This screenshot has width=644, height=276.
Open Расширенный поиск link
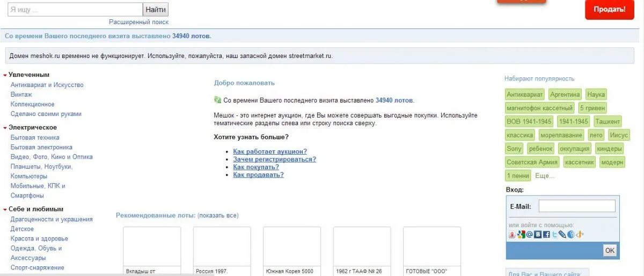tap(138, 22)
